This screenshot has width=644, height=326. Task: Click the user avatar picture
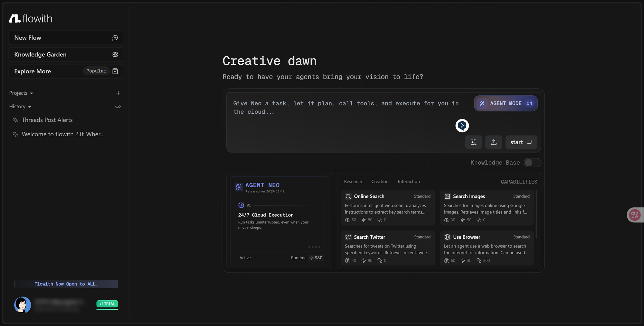(x=23, y=305)
